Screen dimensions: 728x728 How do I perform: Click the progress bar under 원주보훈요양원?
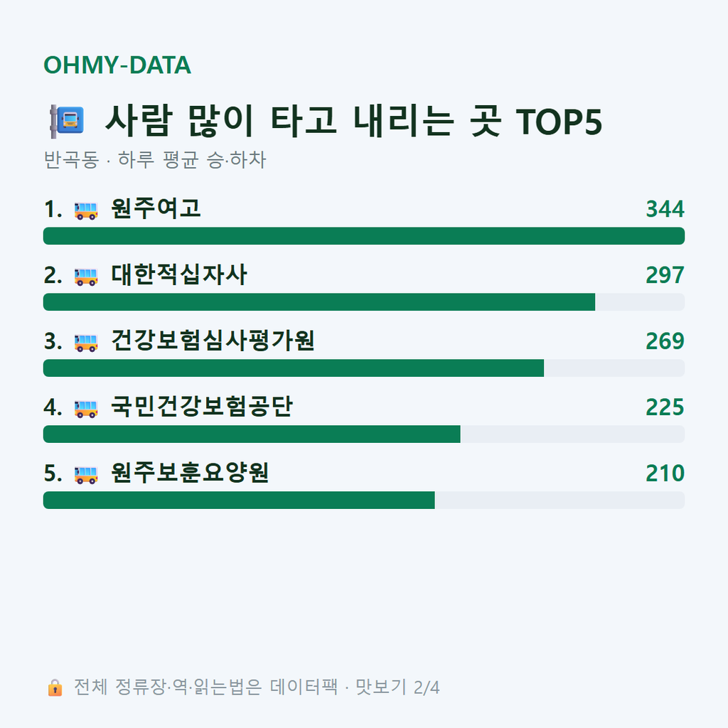[364, 500]
